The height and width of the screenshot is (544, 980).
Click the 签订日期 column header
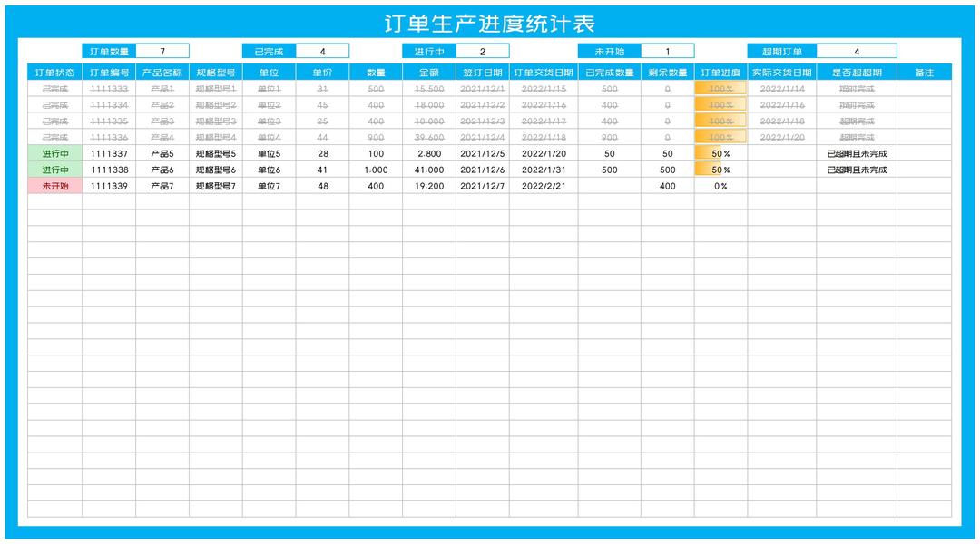(483, 73)
